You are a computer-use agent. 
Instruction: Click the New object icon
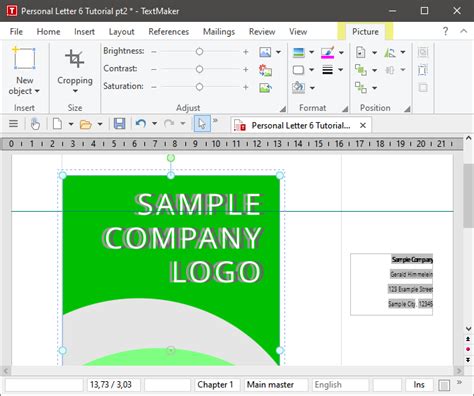tap(24, 58)
